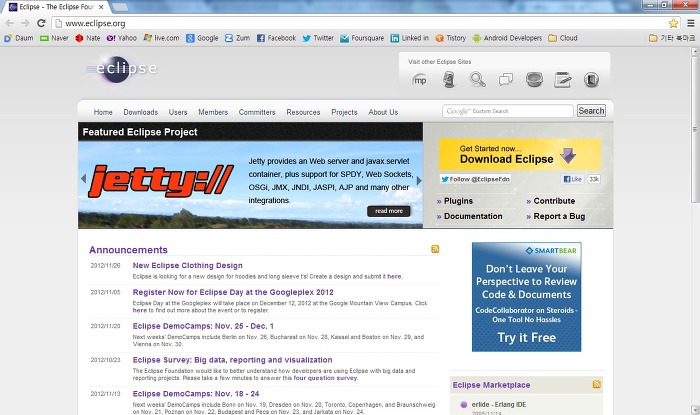The width and height of the screenshot is (700, 415).
Task: Open the Twitter bookmark
Action: 318,38
